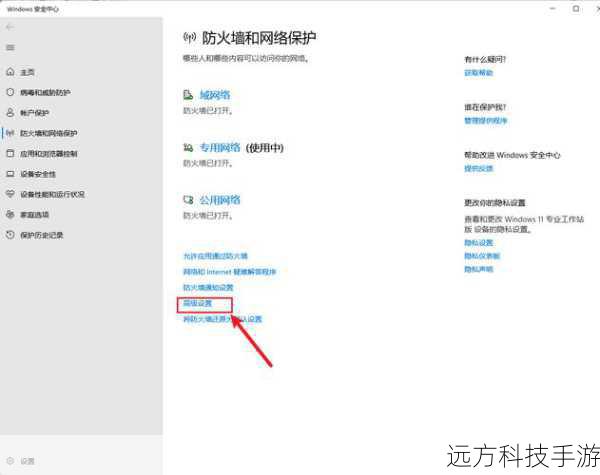Open 域网络 domain network settings

pyautogui.click(x=215, y=95)
